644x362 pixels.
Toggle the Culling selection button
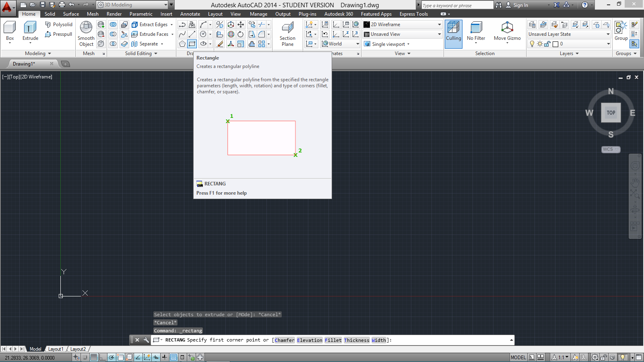pyautogui.click(x=453, y=28)
